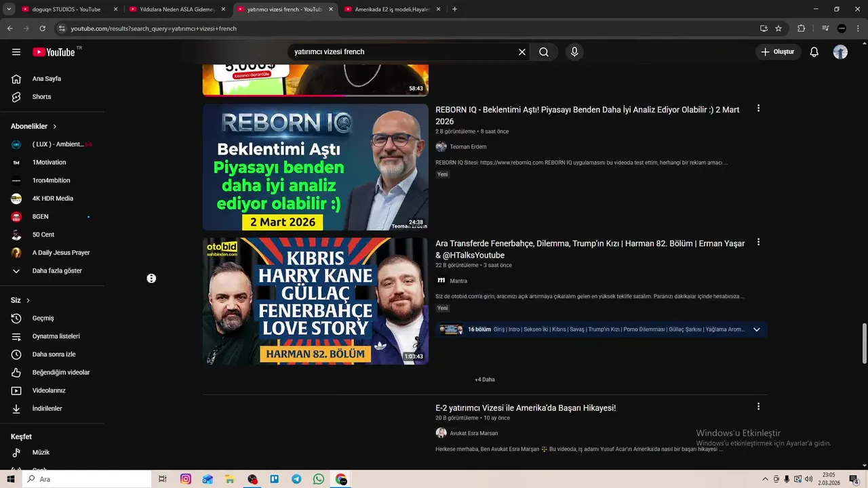This screenshot has height=488, width=868.
Task: Open 4K HDR Media subscription
Action: pos(52,199)
